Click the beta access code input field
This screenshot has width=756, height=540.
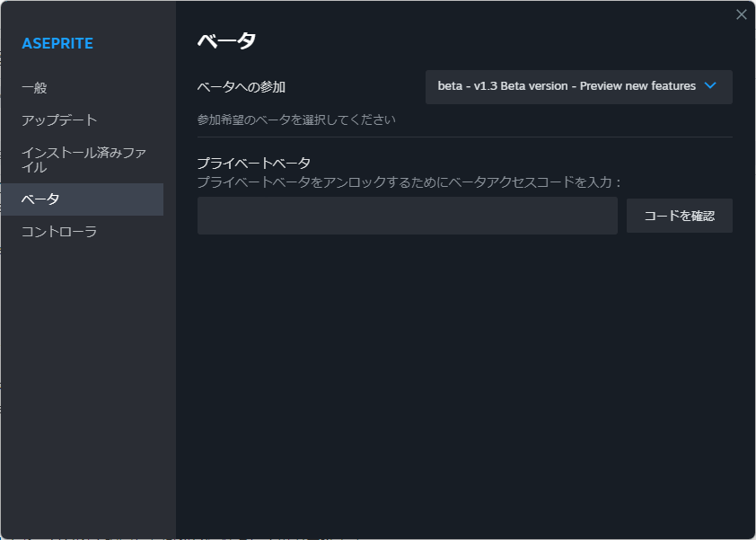408,216
